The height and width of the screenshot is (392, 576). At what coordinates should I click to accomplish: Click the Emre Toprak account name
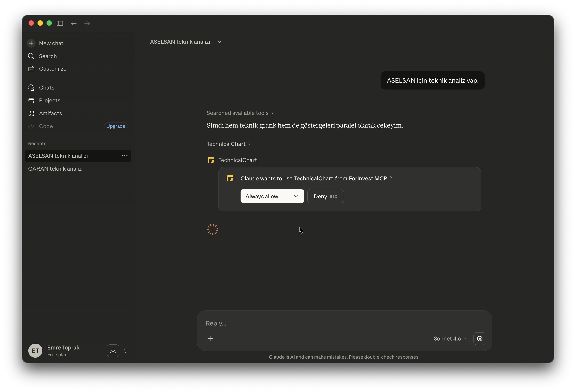pyautogui.click(x=63, y=347)
